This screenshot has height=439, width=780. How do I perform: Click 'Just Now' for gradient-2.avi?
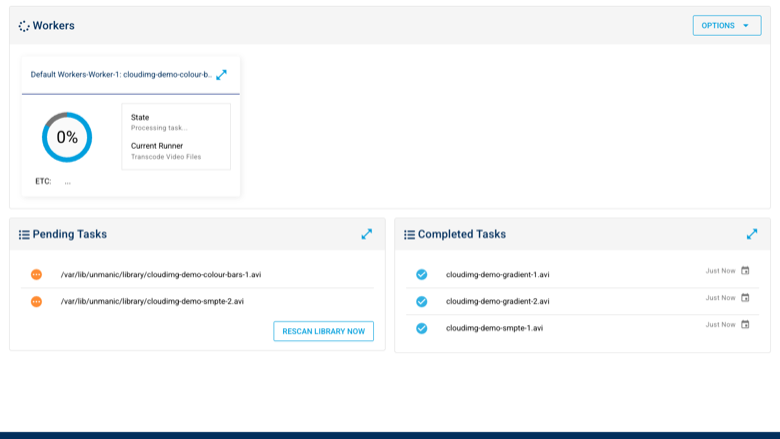click(x=720, y=298)
